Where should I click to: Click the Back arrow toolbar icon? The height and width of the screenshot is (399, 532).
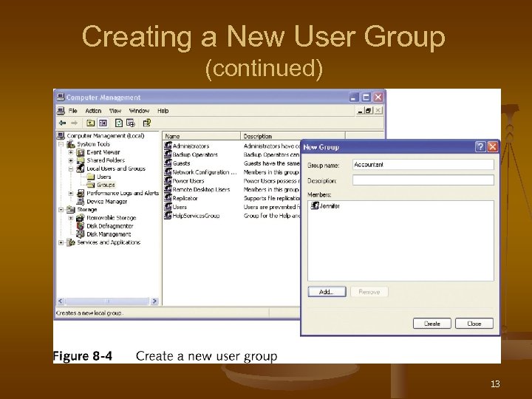62,123
